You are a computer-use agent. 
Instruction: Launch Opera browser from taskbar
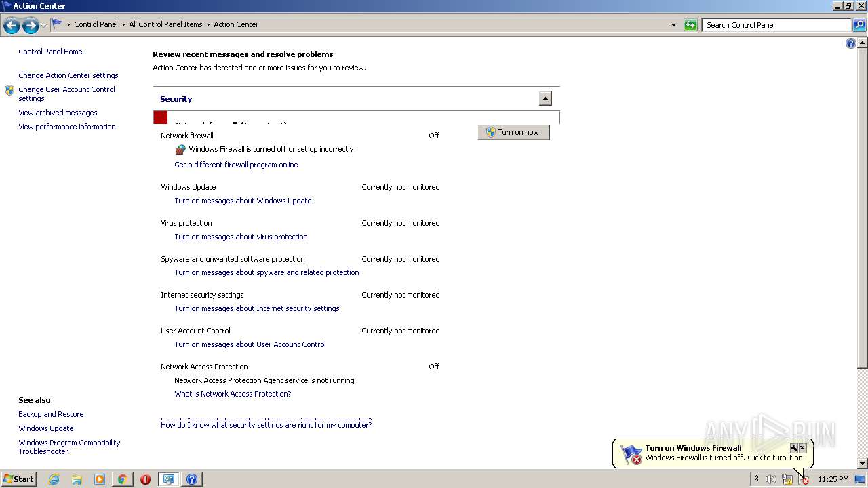145,479
